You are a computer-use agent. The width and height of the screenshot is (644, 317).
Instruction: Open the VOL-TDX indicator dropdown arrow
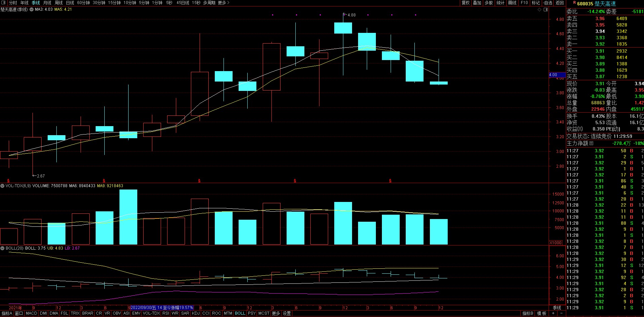click(x=2, y=186)
